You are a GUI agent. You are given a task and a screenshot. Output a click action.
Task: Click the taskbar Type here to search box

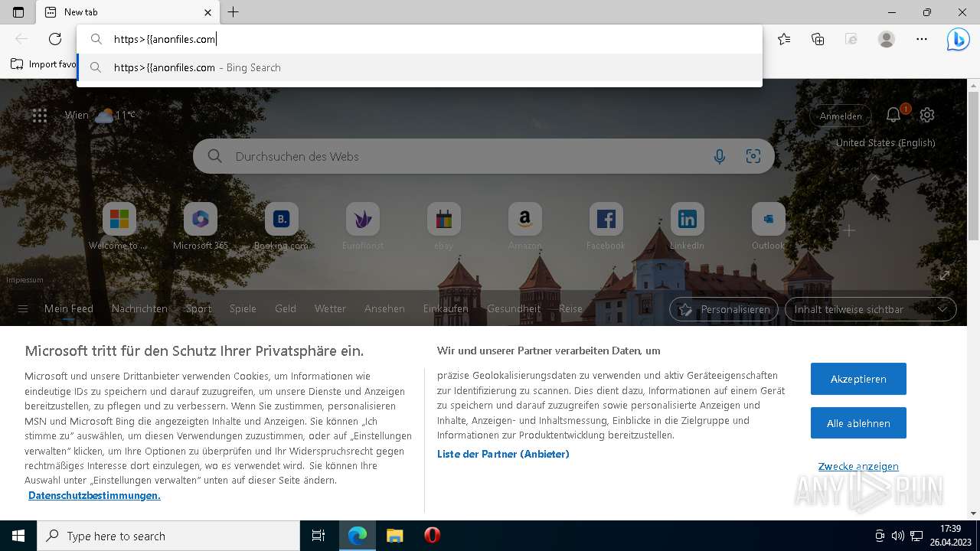[168, 536]
